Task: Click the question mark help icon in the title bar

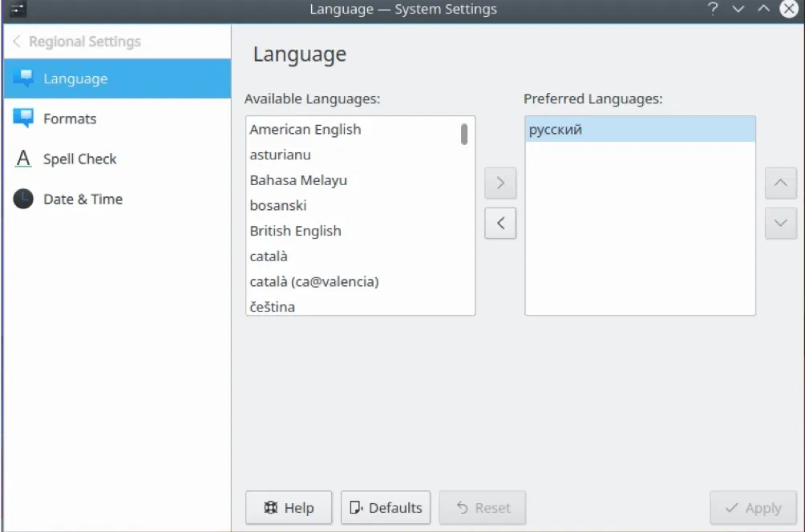Action: [x=713, y=9]
